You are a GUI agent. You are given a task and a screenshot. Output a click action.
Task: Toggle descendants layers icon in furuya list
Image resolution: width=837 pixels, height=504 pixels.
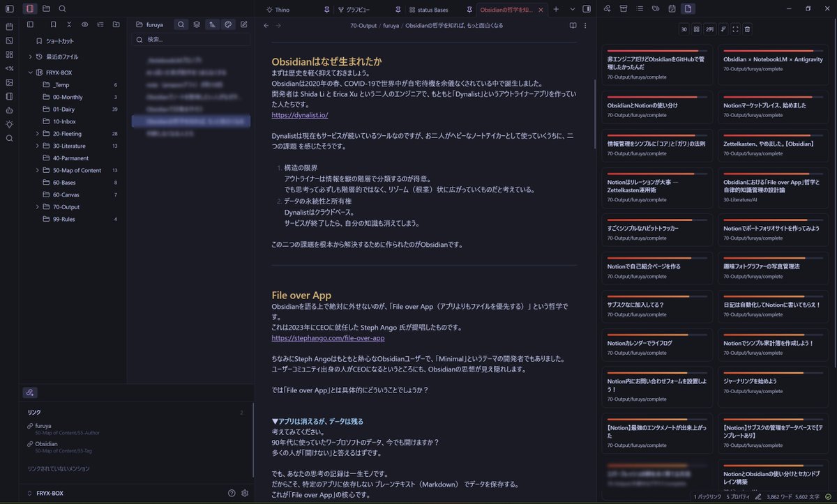tap(197, 24)
